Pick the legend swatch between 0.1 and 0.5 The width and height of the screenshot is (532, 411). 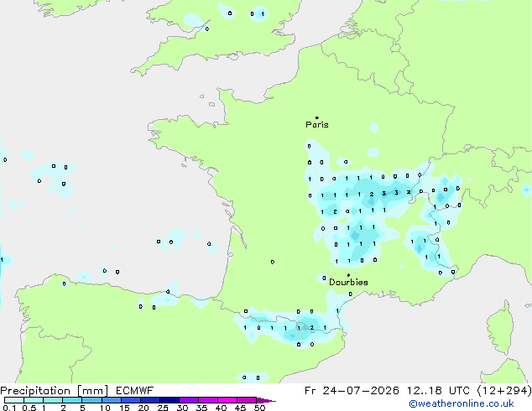tap(14, 400)
